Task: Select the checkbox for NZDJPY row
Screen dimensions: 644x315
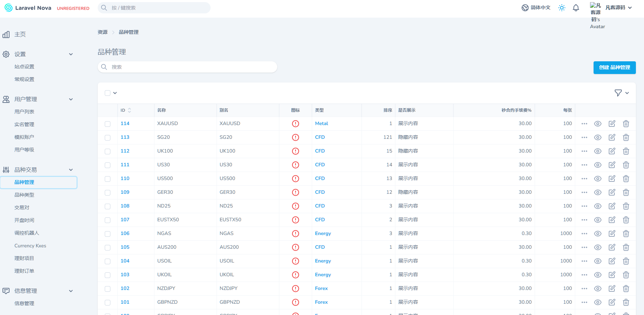Action: (x=108, y=289)
